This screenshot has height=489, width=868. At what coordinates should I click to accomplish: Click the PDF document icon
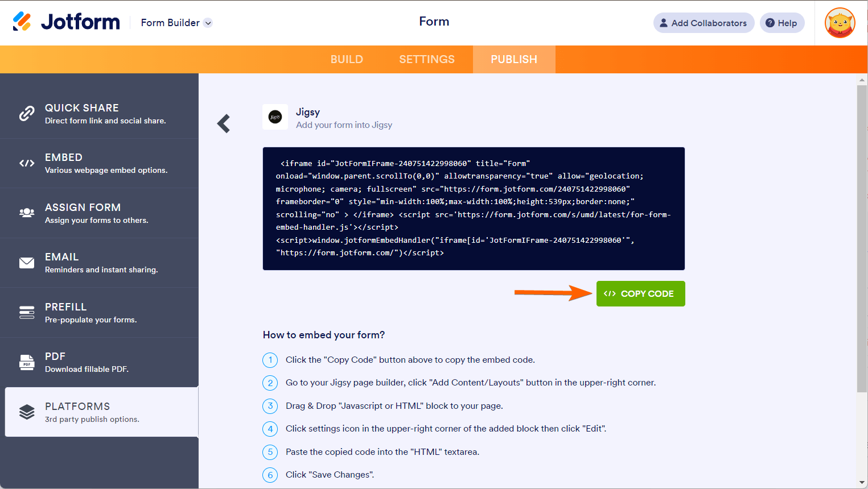(27, 362)
